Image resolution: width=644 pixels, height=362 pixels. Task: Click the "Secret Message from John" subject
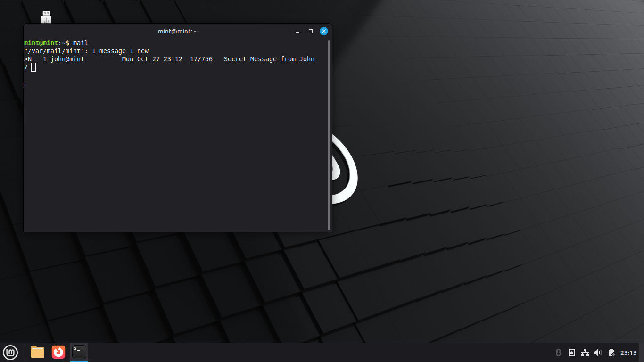click(269, 59)
